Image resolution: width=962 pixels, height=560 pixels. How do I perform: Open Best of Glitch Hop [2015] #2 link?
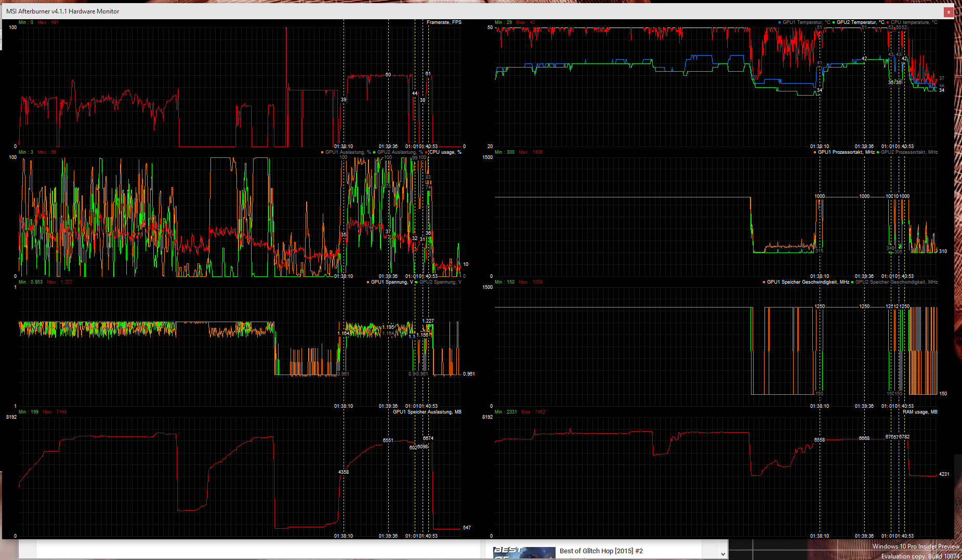click(601, 551)
